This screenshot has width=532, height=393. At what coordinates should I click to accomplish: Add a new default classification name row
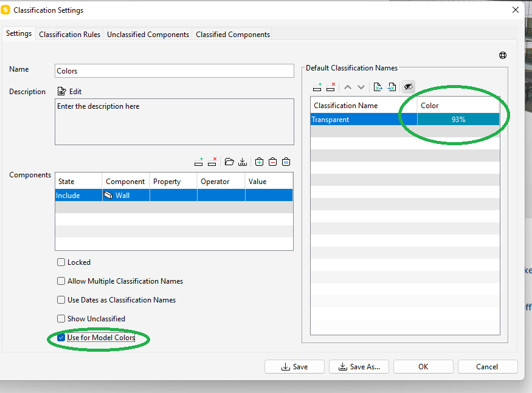coord(317,87)
